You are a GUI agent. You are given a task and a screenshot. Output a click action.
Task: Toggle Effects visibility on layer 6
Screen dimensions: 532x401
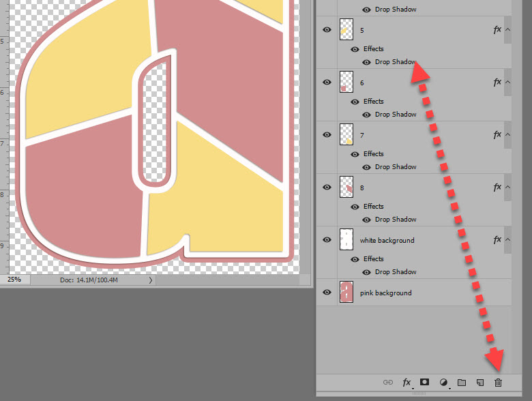tap(355, 102)
